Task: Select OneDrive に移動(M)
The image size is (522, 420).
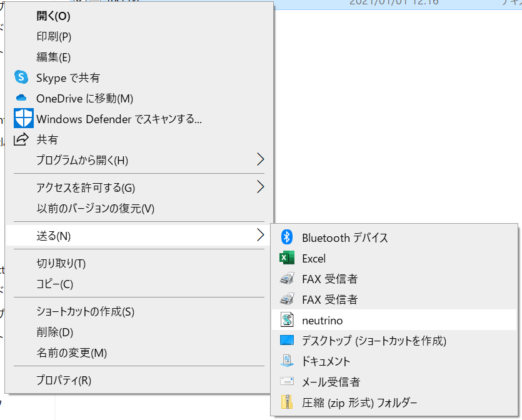Action: (x=139, y=98)
